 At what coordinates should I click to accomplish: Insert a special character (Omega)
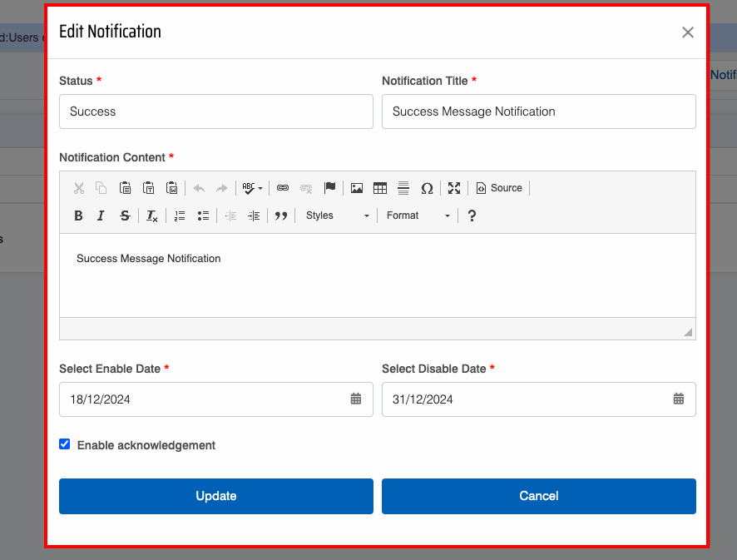[427, 188]
